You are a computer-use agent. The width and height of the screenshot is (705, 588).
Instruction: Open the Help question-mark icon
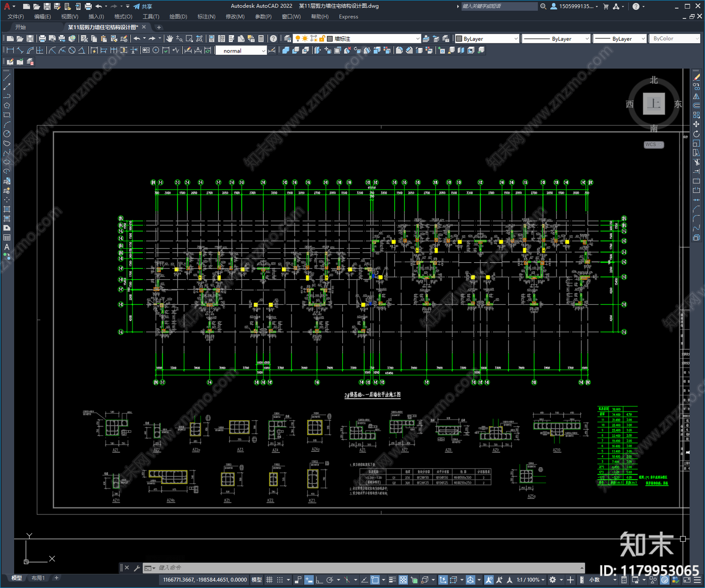274,39
